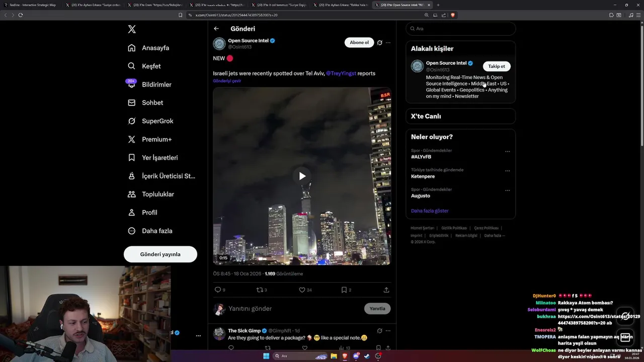Open Keşfet explore page
The height and width of the screenshot is (362, 644).
pyautogui.click(x=144, y=66)
